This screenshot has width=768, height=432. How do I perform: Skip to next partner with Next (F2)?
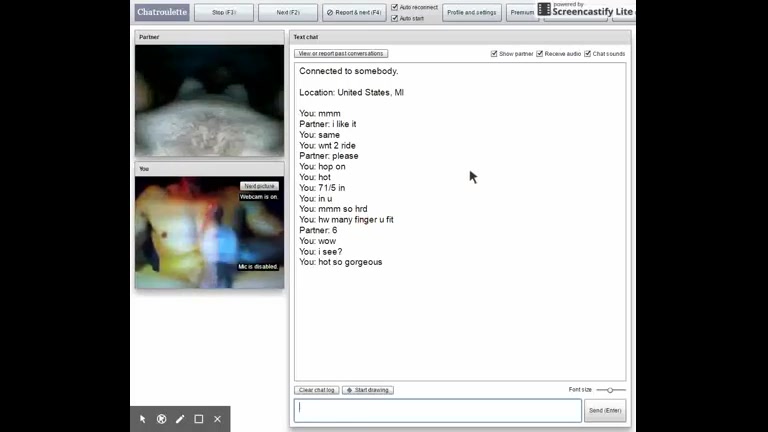pyautogui.click(x=288, y=12)
